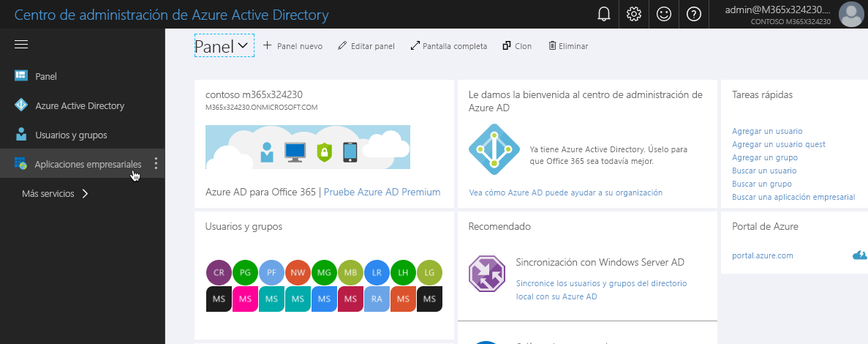Click Clon to clone the panel
This screenshot has width=868, height=344.
[x=517, y=46]
